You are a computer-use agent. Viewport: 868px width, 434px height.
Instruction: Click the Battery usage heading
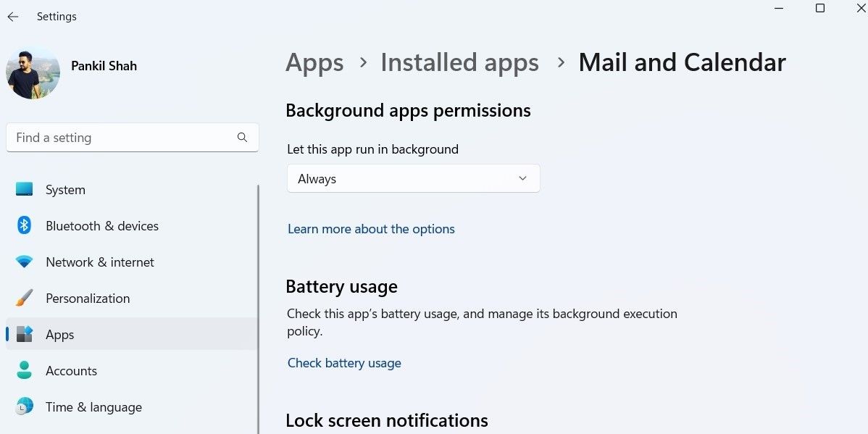tap(341, 287)
